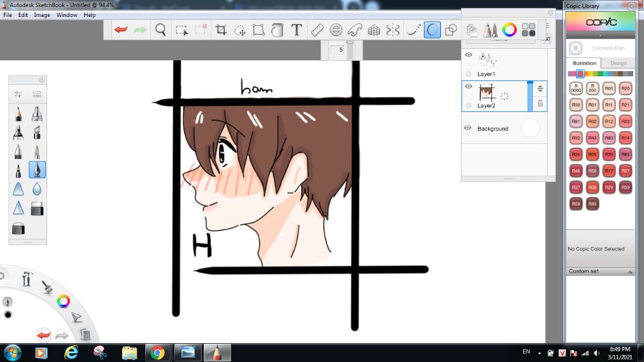Click the red Undo arrow in top toolbar
Screen dimensions: 644x362
(x=121, y=30)
